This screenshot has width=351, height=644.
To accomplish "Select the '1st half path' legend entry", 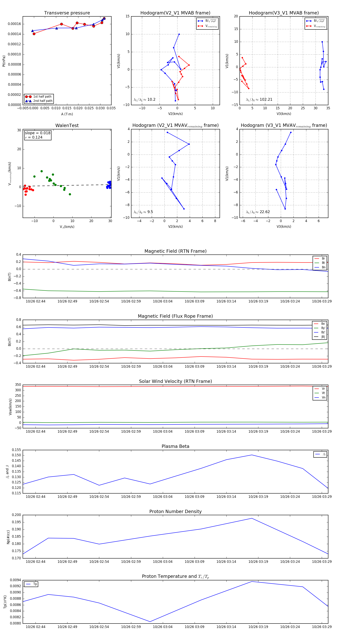I will point(38,96).
